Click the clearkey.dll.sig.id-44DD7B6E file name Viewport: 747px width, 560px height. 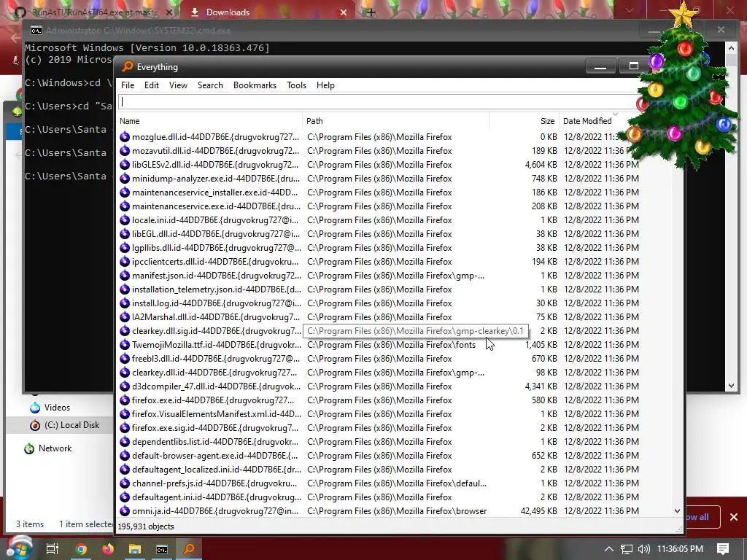point(216,331)
